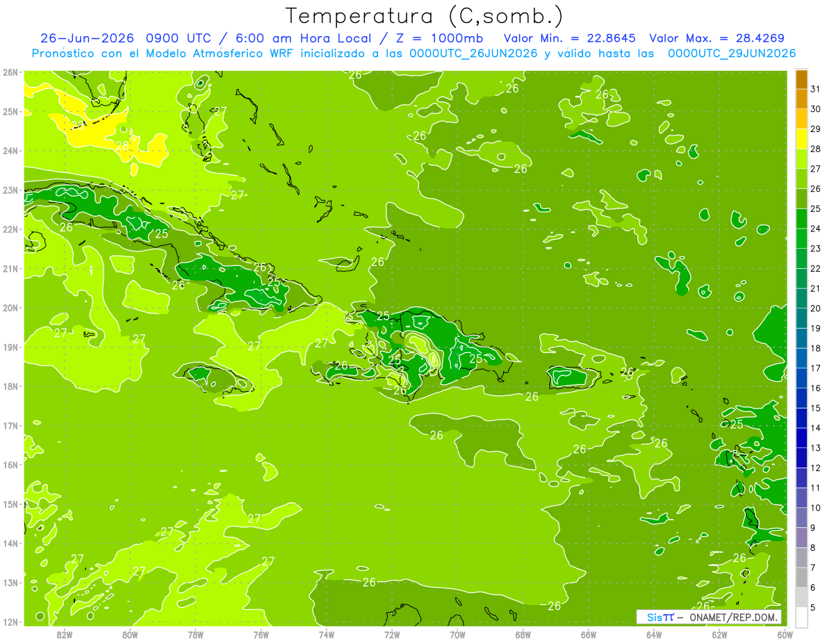This screenshot has width=834, height=644.
Task: Click the light gray legend swatch between 5 and 6
Action: [x=801, y=598]
